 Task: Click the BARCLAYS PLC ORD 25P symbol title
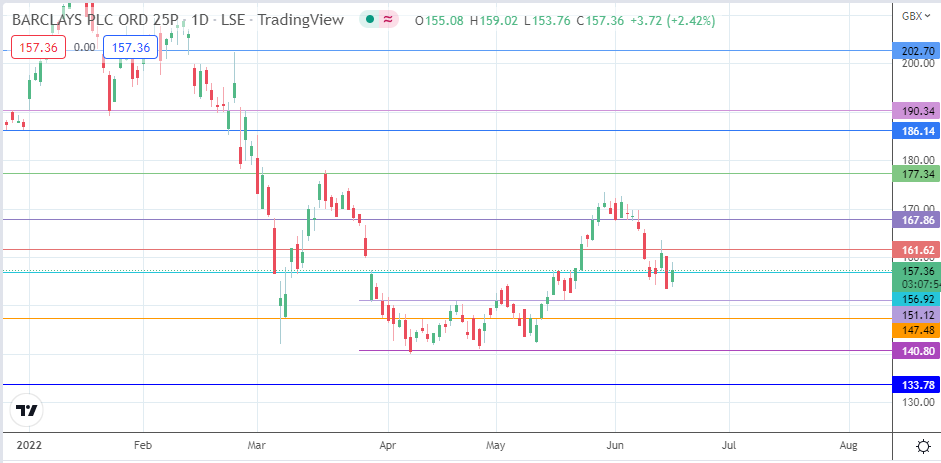pyautogui.click(x=96, y=19)
